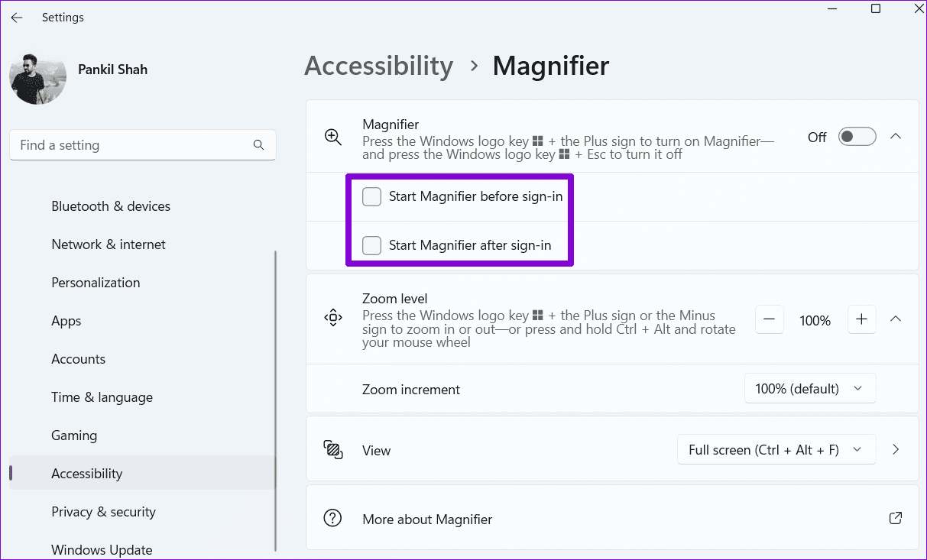927x560 pixels.
Task: Click the plus button to increase zoom level
Action: click(x=862, y=319)
